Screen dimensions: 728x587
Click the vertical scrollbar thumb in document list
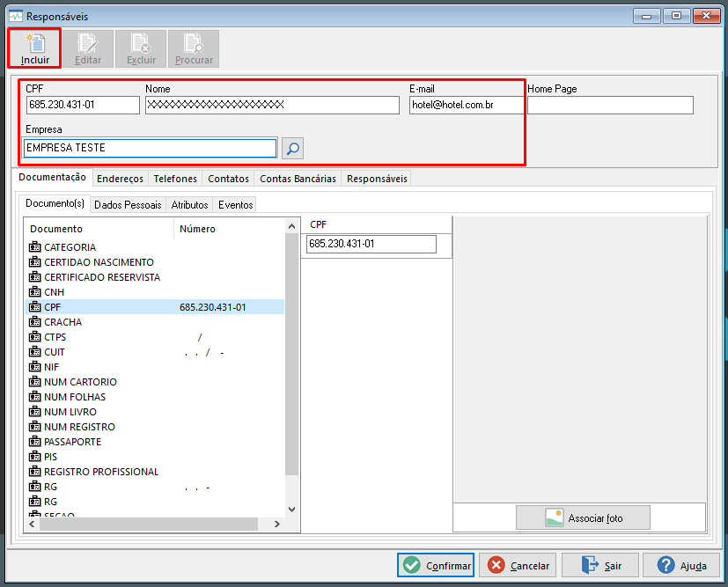[291, 354]
